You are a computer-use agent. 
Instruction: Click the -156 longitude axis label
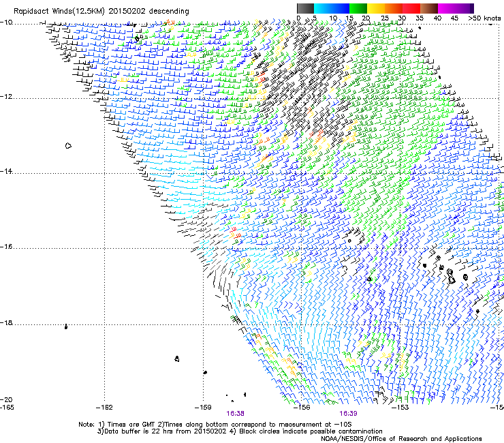302,408
